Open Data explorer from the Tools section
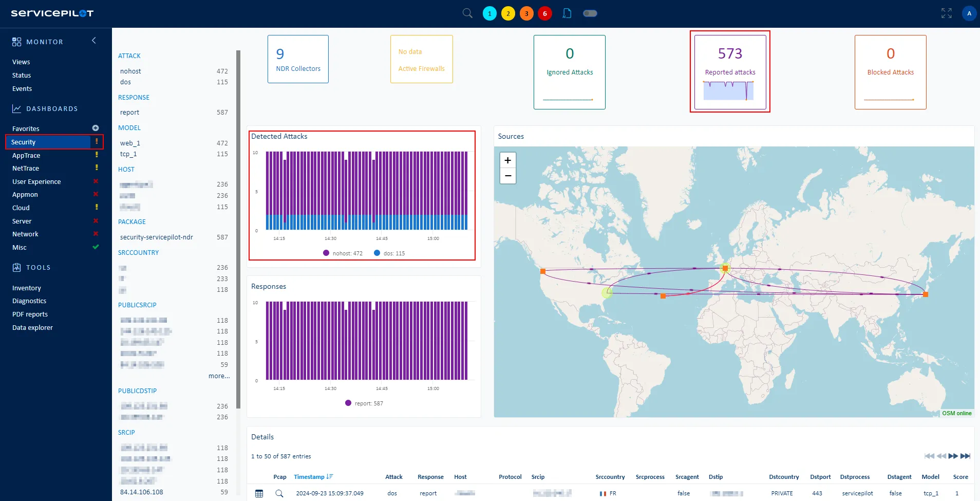 [32, 328]
